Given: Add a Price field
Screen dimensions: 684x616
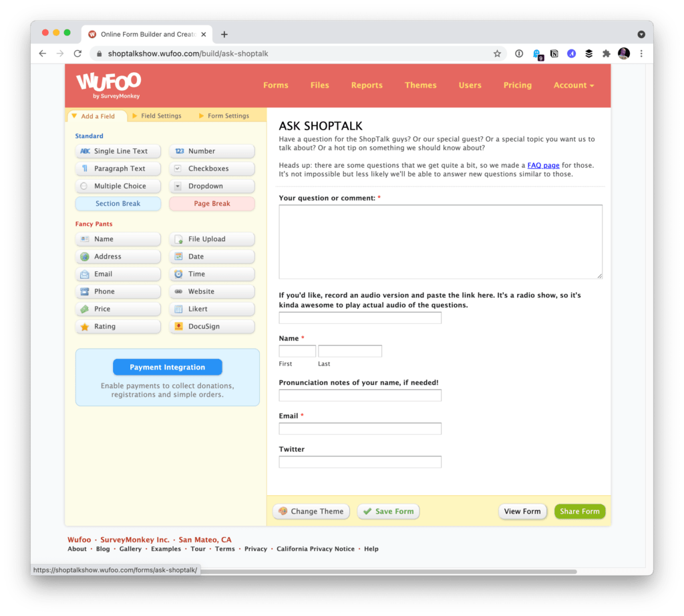Looking at the screenshot, I should (118, 309).
